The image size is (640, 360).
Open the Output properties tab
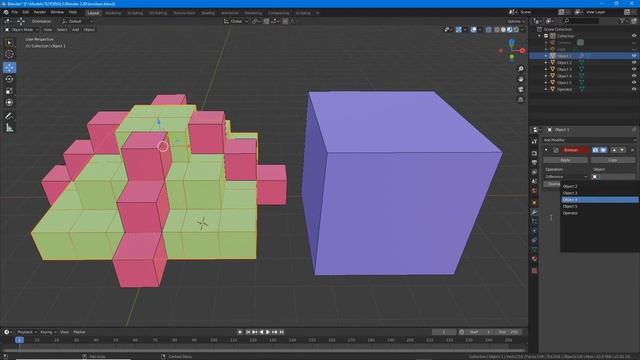pyautogui.click(x=534, y=162)
